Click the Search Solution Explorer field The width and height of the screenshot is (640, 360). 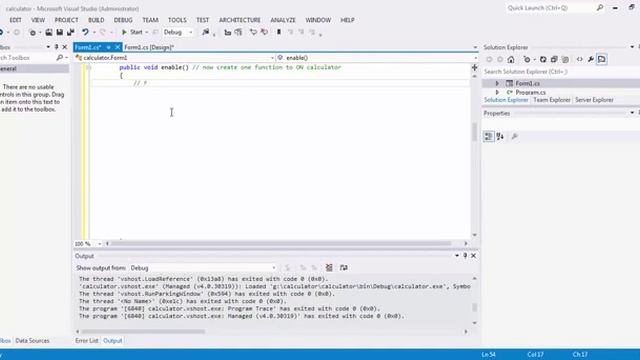(560, 72)
